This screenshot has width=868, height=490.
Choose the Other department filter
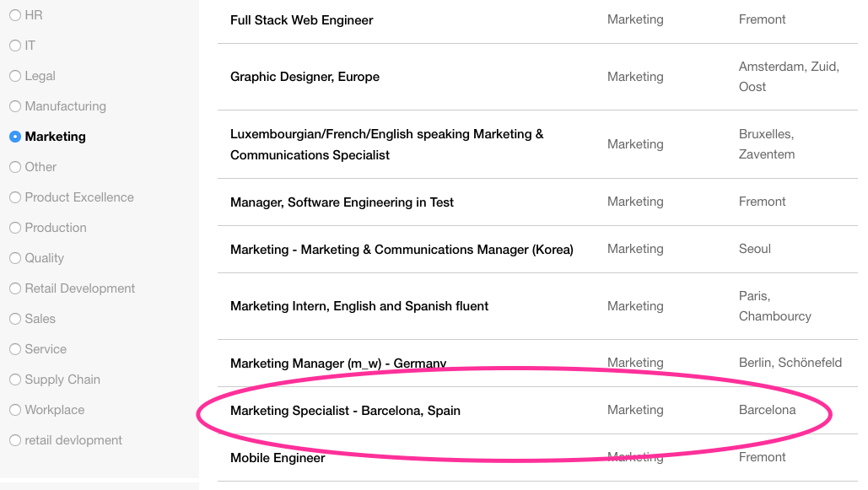(15, 167)
